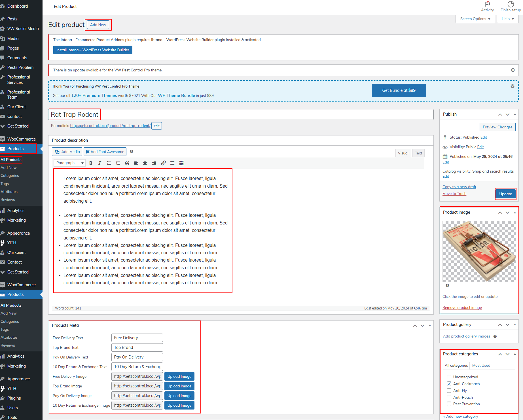This screenshot has height=420, width=523.
Task: Uncheck the Anti-Cockroach category
Action: pyautogui.click(x=449, y=384)
